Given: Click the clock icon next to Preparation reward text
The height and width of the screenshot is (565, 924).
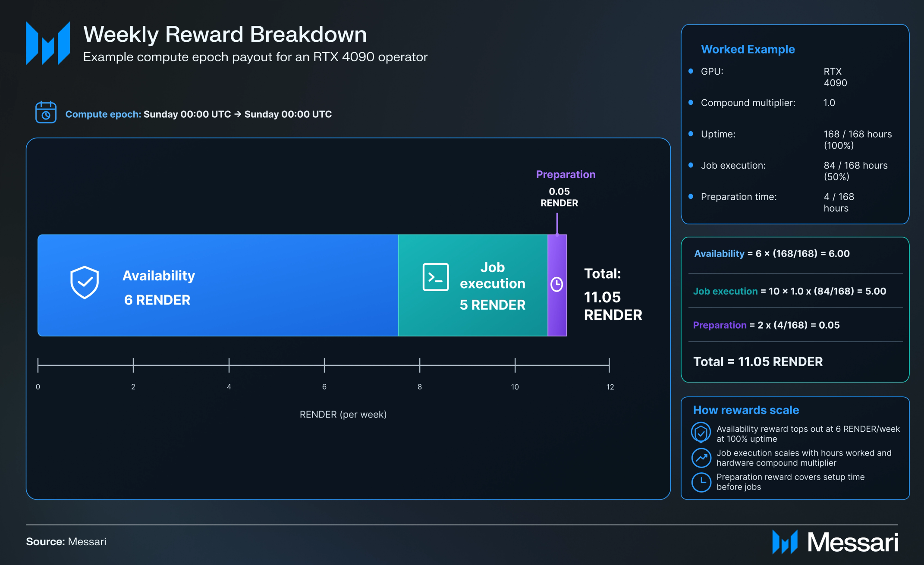Looking at the screenshot, I should point(701,482).
